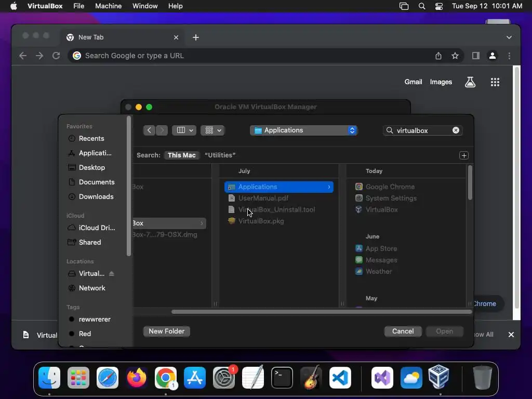
Task: Open Launchpad in the Dock
Action: tap(78, 377)
